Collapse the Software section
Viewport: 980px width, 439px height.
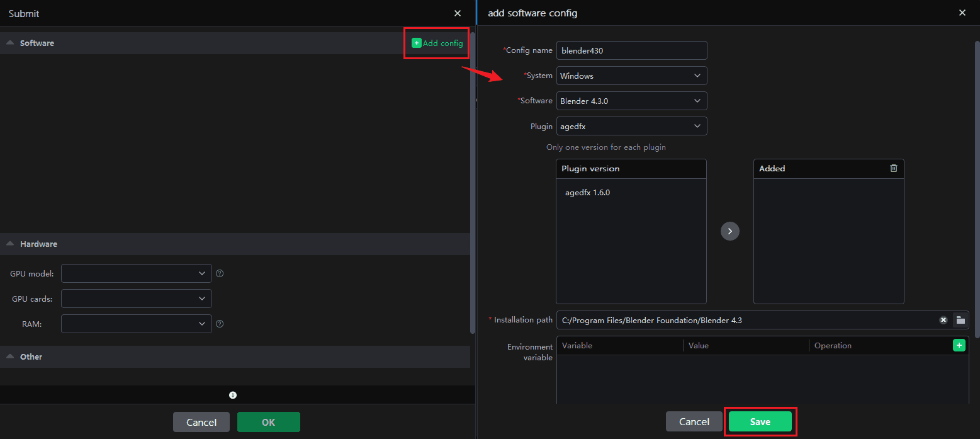point(10,43)
